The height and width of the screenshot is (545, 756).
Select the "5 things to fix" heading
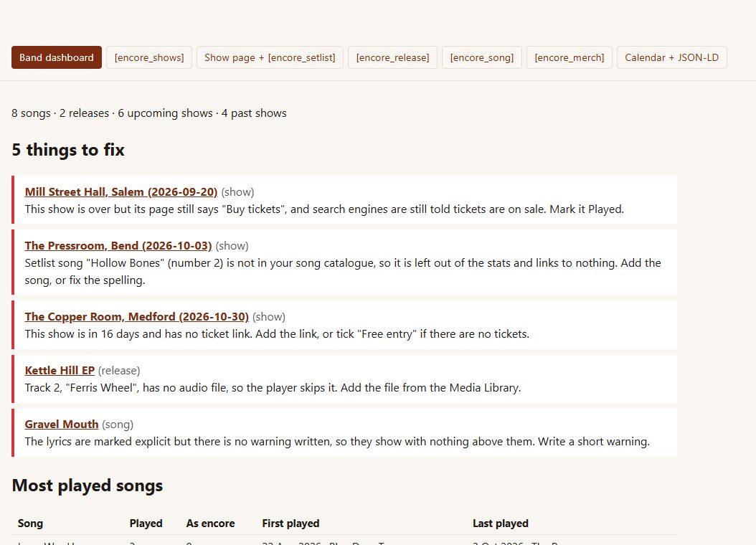point(68,150)
